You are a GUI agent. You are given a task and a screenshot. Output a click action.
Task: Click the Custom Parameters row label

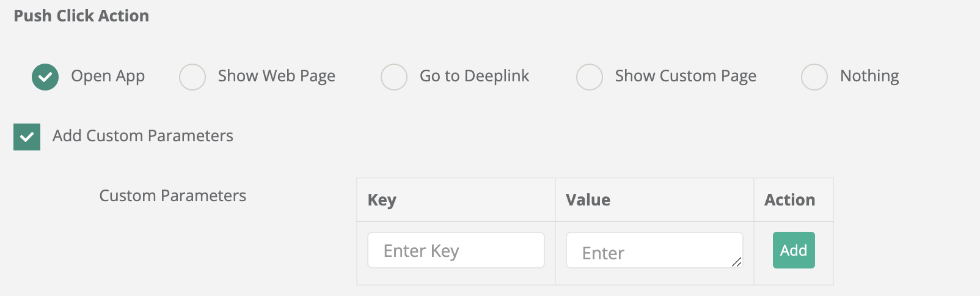point(173,196)
